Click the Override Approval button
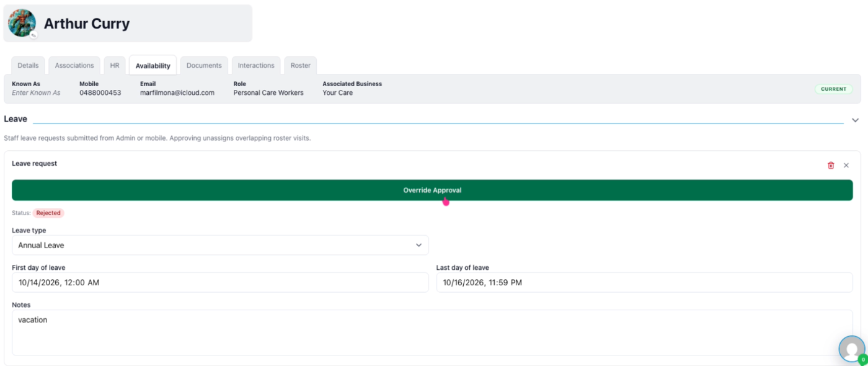The height and width of the screenshot is (366, 868). pos(432,190)
